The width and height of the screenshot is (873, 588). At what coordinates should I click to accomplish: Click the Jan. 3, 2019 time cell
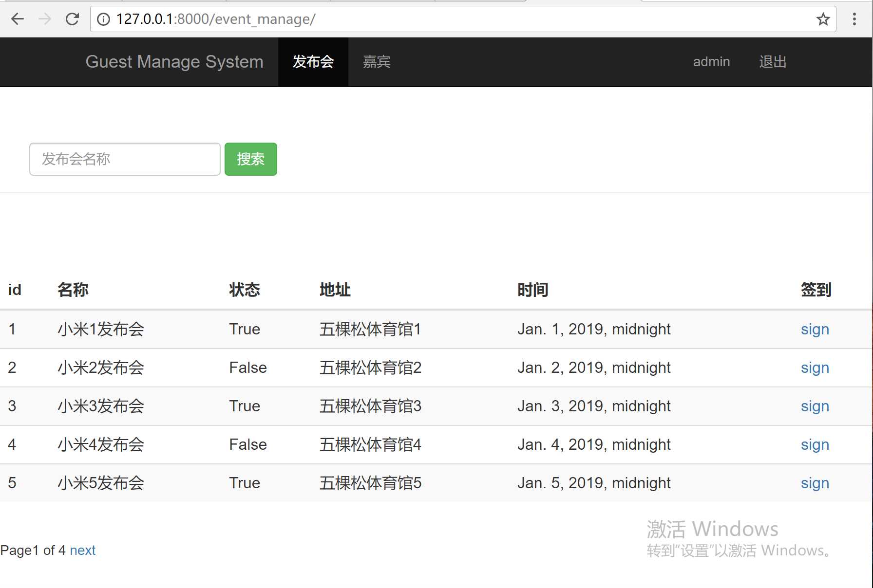pos(594,406)
